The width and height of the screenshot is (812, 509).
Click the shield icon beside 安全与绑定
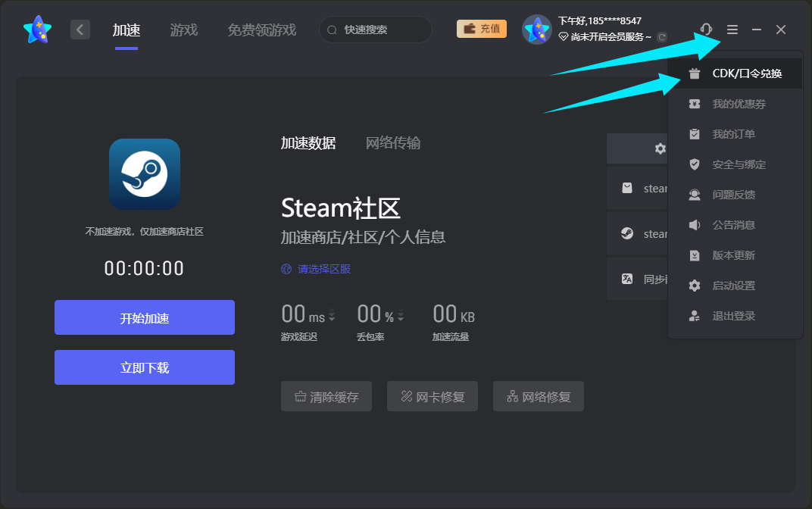[x=695, y=164]
